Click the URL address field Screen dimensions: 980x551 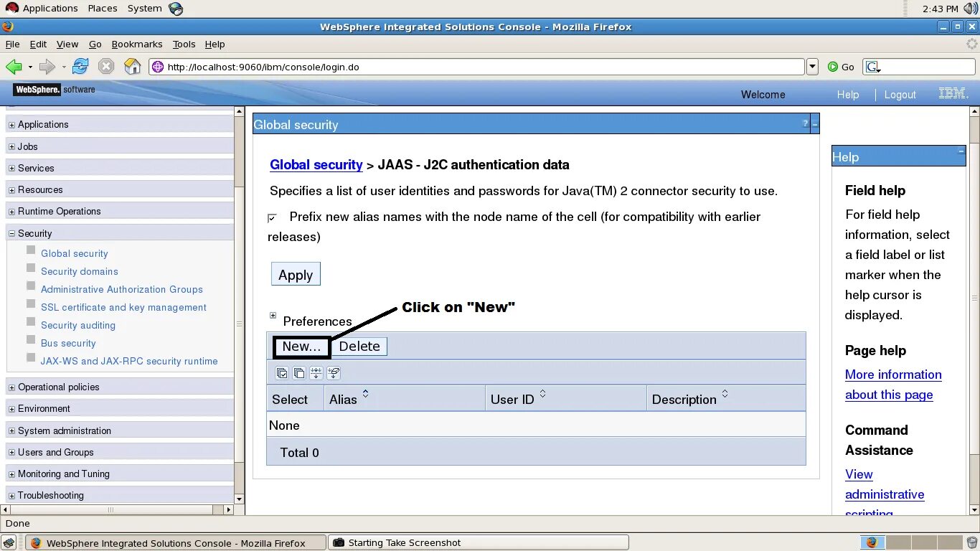click(x=477, y=67)
